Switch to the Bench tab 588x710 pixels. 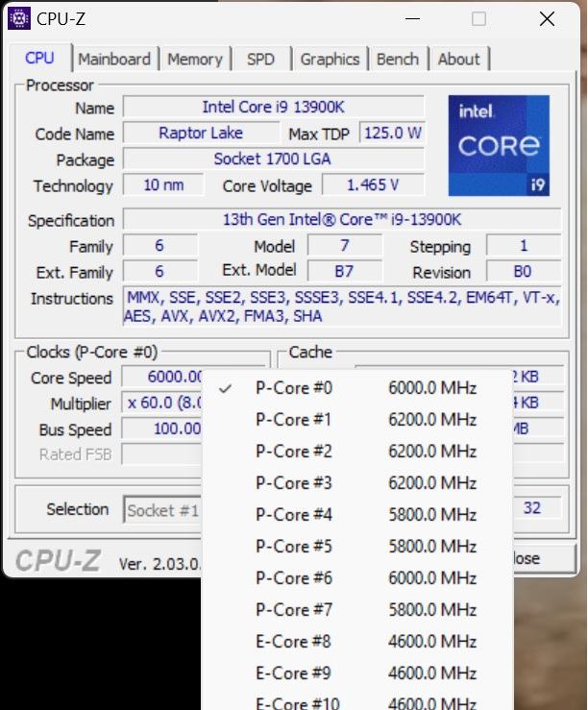[398, 59]
